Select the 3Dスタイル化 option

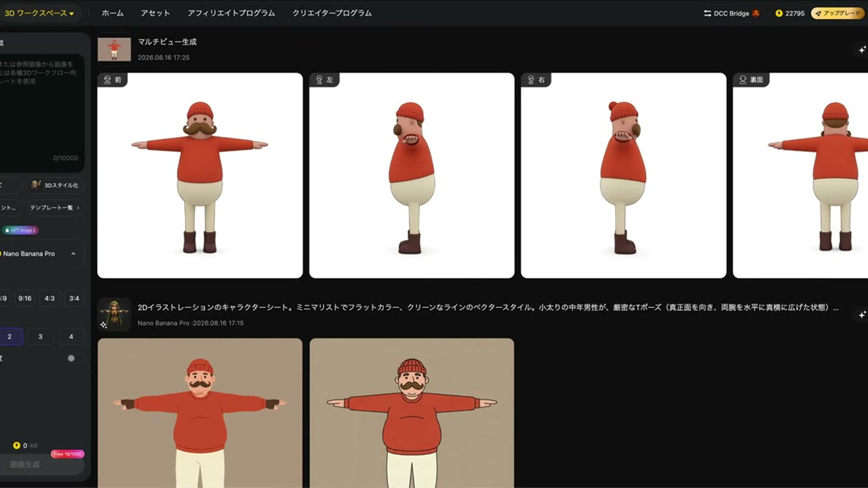point(56,185)
